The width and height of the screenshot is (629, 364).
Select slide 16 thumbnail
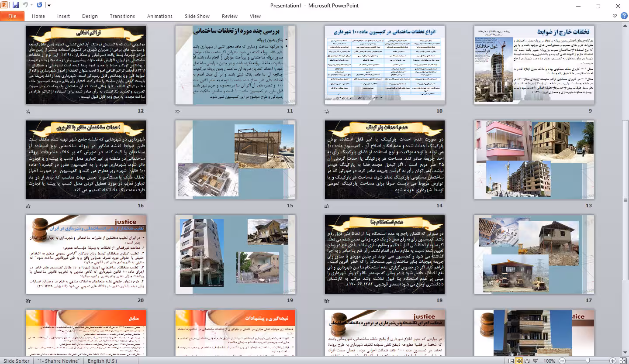coord(86,160)
